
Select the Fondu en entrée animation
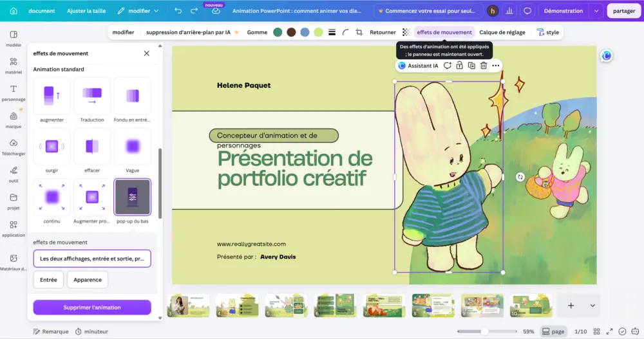point(132,96)
